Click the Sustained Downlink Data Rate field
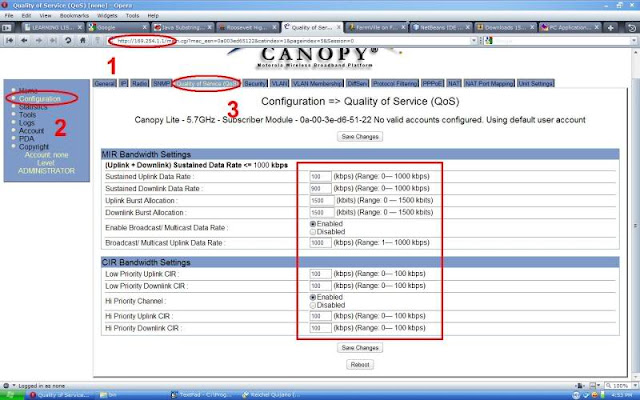This screenshot has height=400, width=640. [x=320, y=188]
